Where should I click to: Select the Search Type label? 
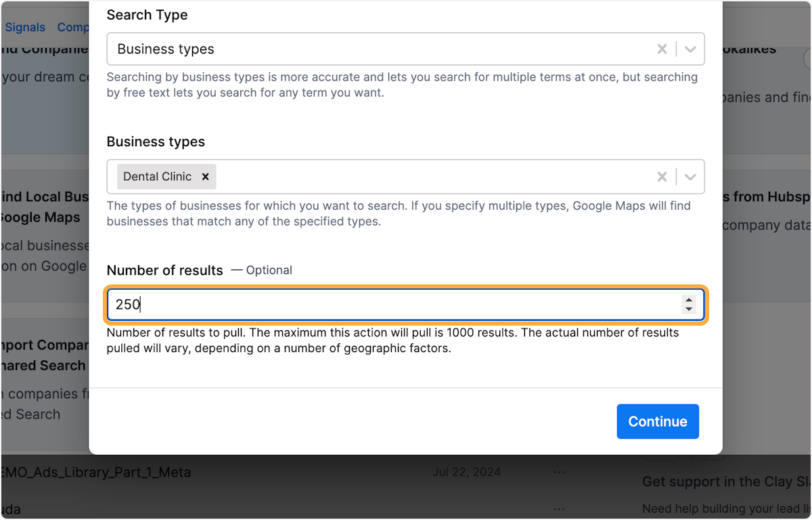pos(147,15)
